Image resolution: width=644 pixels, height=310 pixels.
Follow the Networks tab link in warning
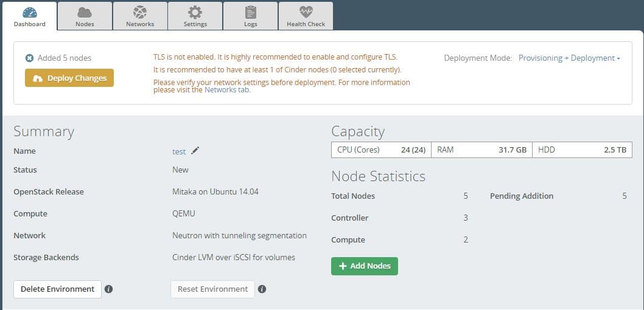(226, 90)
